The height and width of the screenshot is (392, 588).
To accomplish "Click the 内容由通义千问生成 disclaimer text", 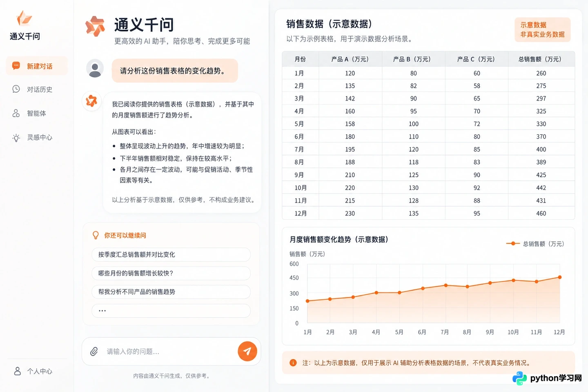I will pos(172,376).
